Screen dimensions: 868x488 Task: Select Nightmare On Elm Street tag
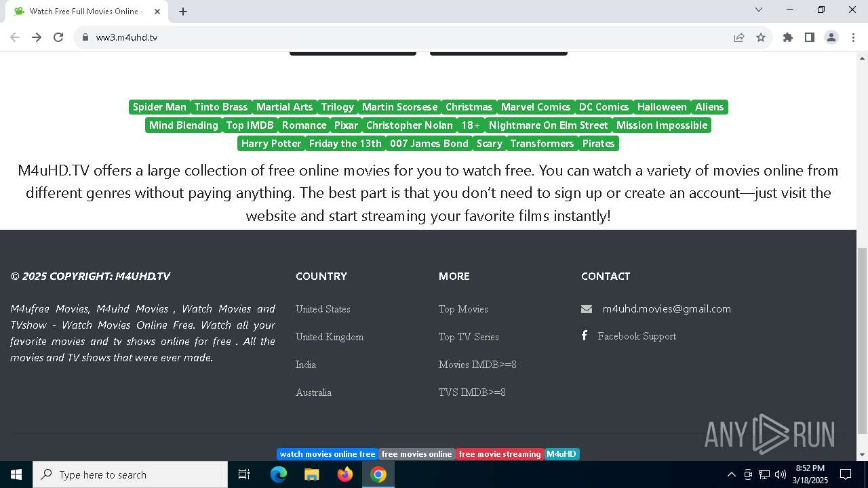point(549,125)
